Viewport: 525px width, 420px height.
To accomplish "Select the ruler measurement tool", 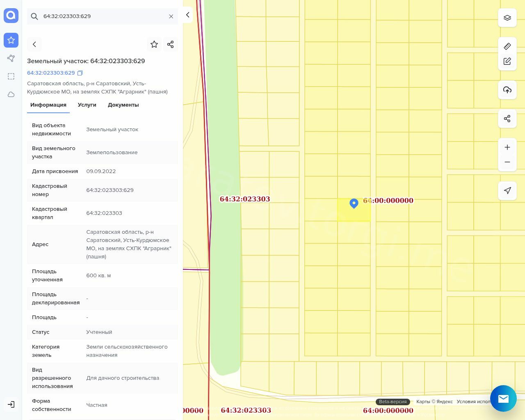I will pyautogui.click(x=507, y=46).
